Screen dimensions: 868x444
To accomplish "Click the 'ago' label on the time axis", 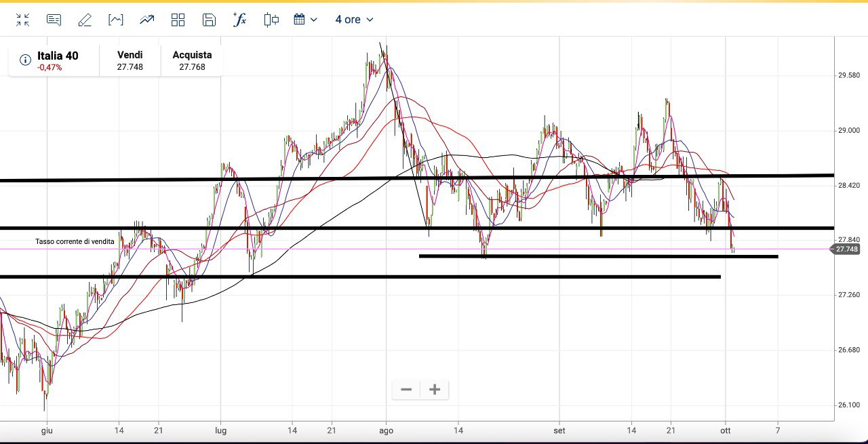I will pos(386,430).
